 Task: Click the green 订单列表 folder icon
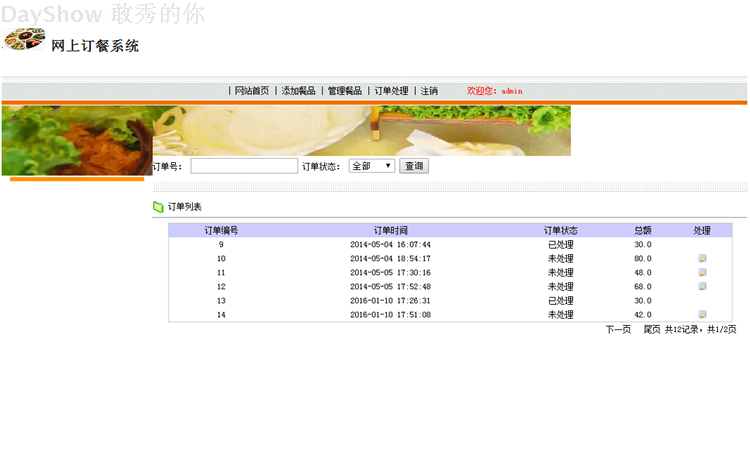158,207
